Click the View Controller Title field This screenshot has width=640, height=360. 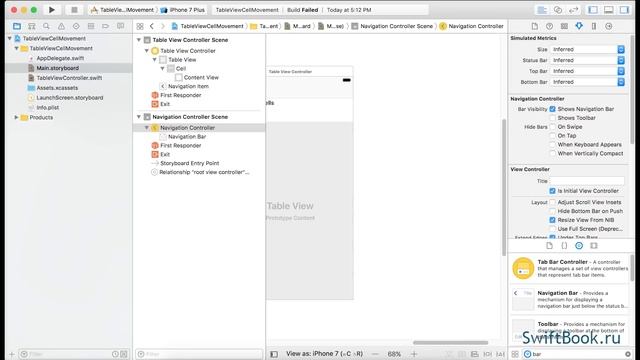587,181
